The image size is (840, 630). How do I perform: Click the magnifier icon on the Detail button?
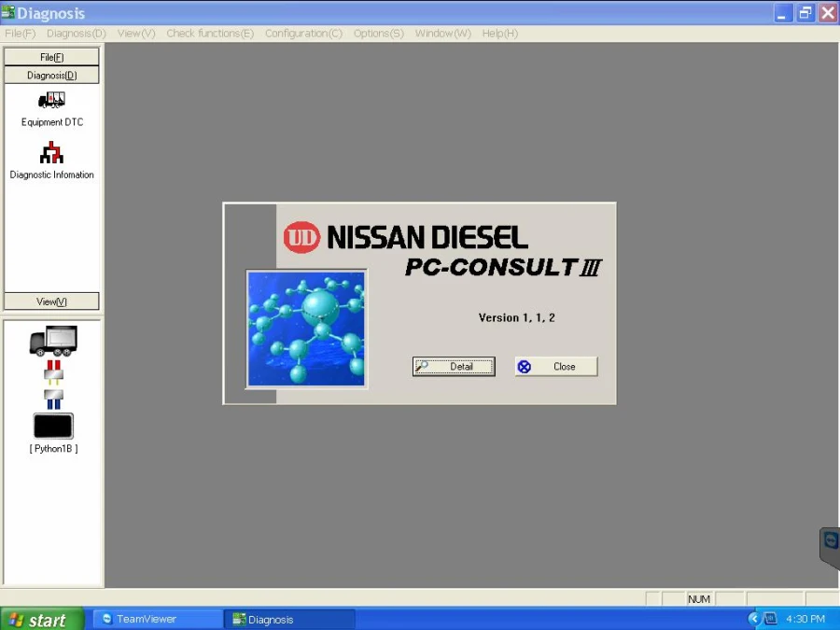422,367
